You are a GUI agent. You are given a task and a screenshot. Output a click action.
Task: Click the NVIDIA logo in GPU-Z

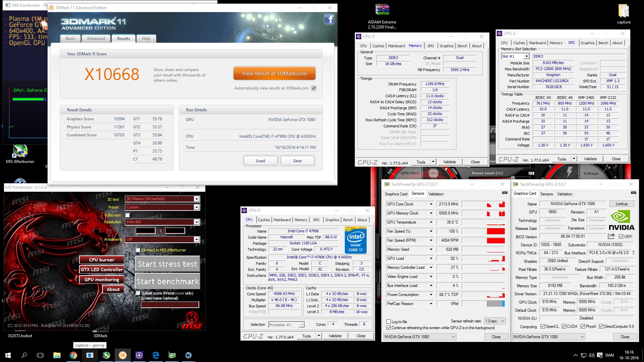pos(621,220)
